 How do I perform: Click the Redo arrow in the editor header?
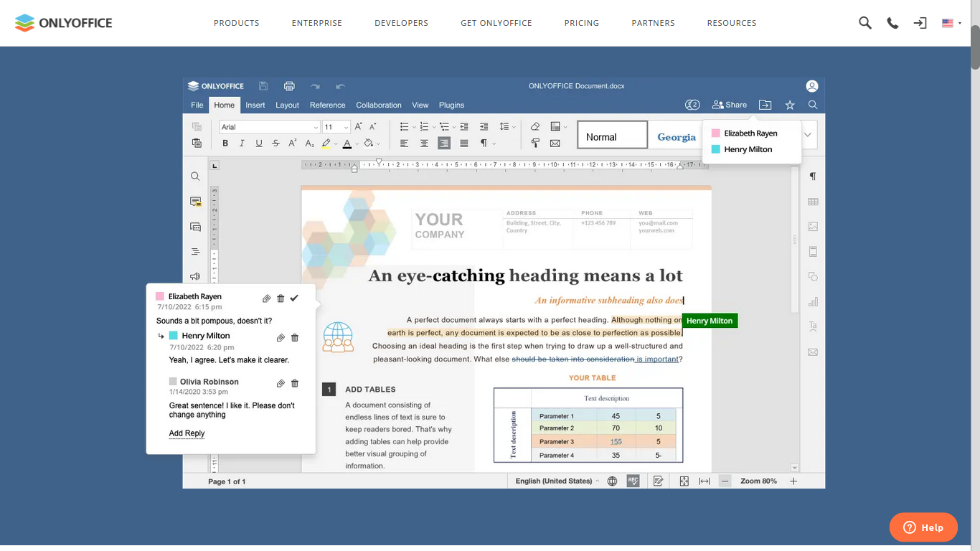coord(315,86)
